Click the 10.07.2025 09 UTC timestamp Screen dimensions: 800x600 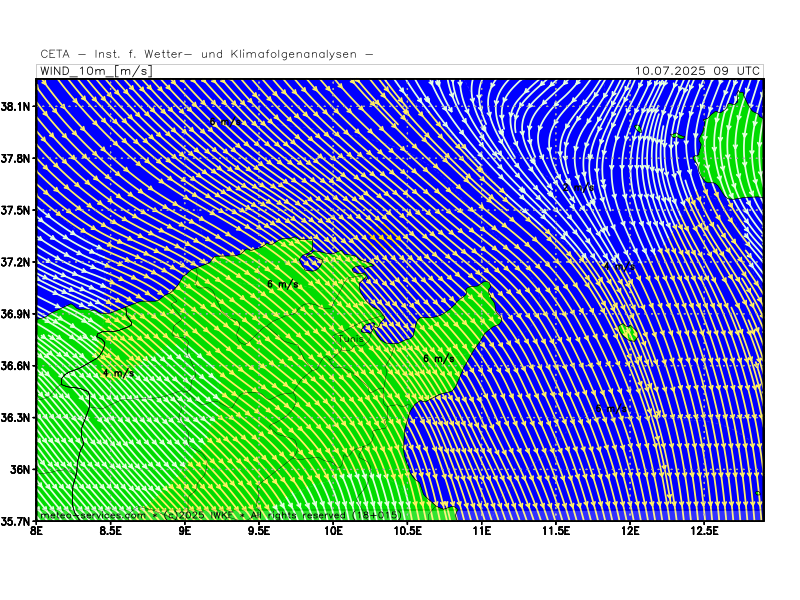[697, 71]
